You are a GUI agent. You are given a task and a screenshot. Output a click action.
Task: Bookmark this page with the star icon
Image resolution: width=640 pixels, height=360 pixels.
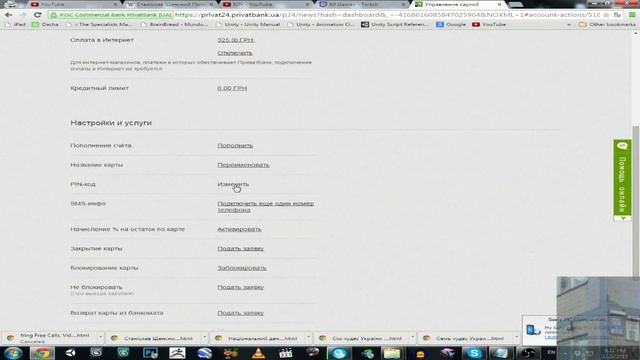606,15
